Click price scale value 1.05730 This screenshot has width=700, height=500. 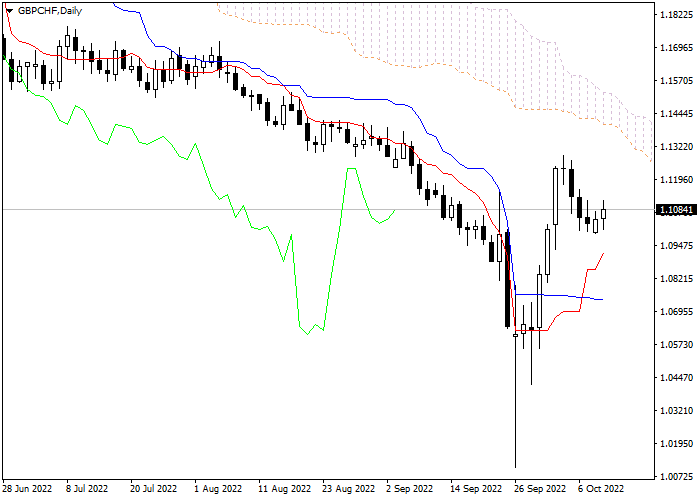(x=676, y=345)
